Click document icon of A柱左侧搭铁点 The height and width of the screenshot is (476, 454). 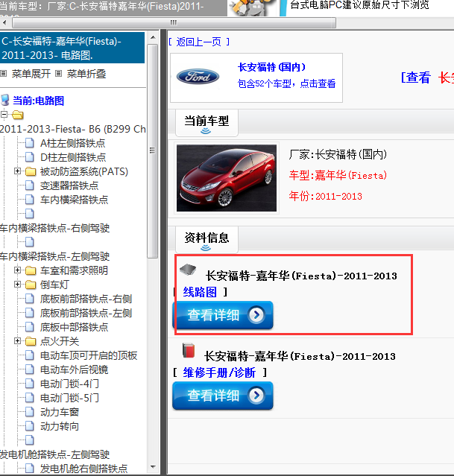pyautogui.click(x=30, y=143)
